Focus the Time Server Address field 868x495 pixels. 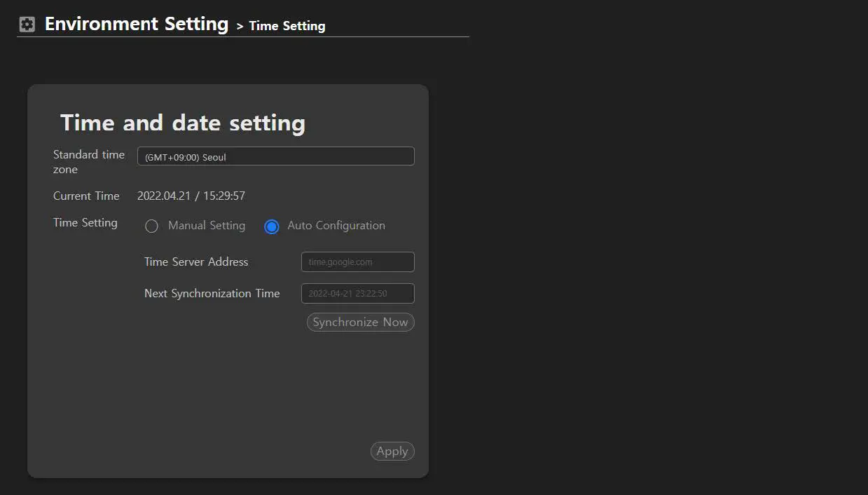357,262
